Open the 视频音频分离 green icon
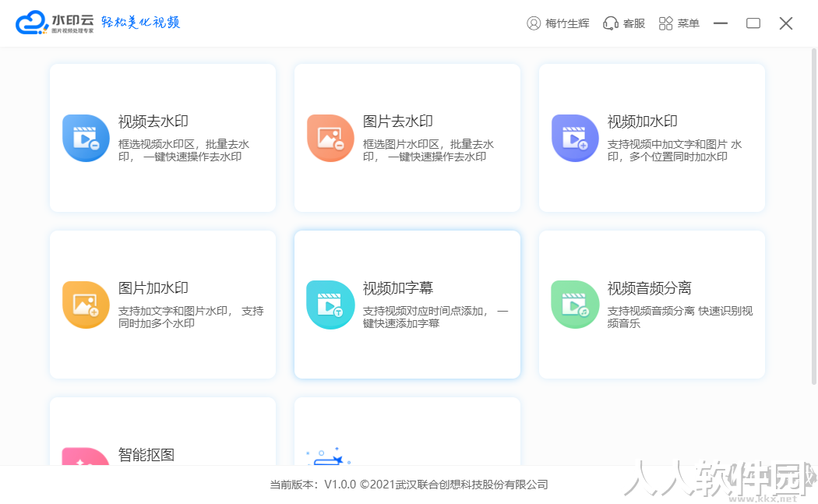Image resolution: width=818 pixels, height=504 pixels. tap(575, 305)
